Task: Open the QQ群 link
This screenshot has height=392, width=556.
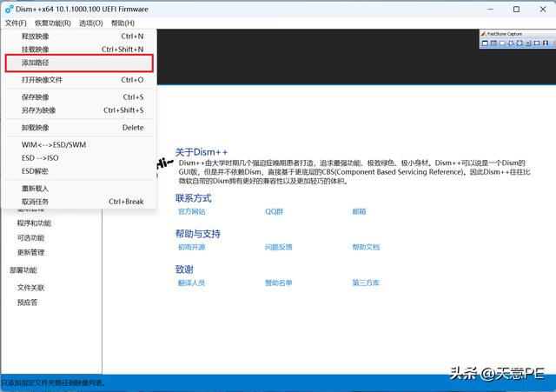Action: click(x=275, y=212)
